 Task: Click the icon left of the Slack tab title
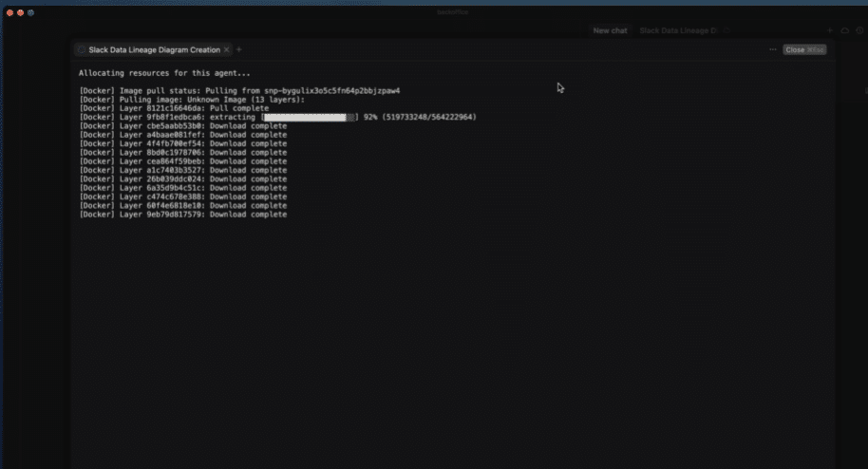click(x=82, y=49)
